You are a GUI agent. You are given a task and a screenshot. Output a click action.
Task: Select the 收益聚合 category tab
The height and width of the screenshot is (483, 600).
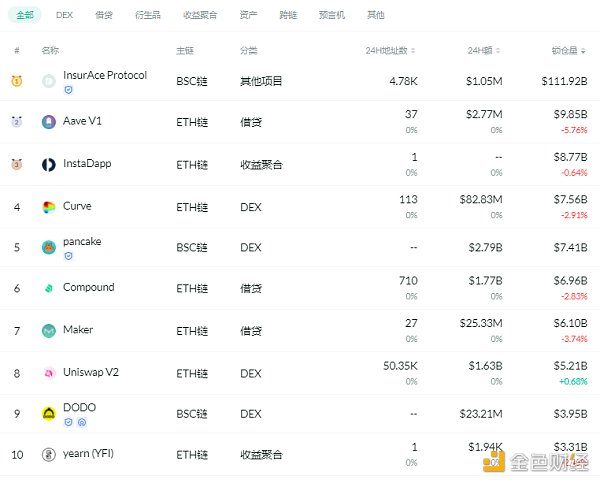(x=199, y=15)
